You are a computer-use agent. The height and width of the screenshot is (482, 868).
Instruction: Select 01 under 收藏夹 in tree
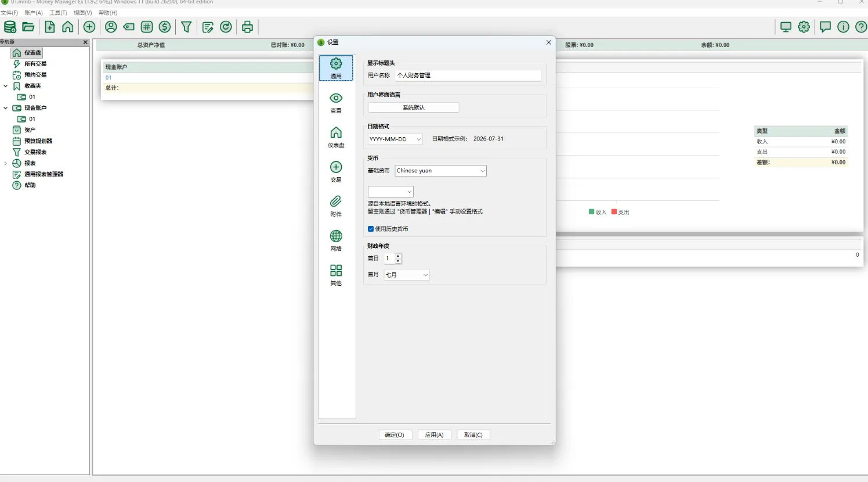(32, 97)
